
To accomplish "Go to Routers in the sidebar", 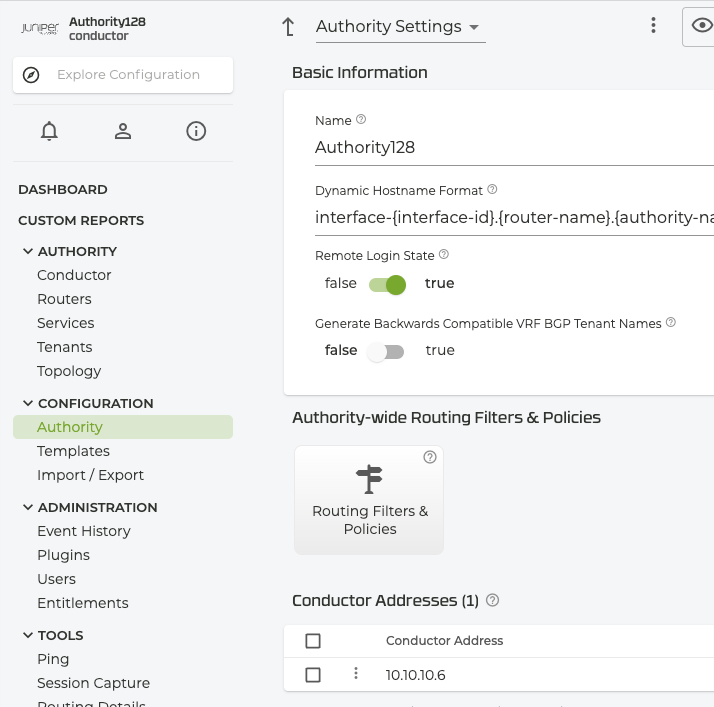I will coord(64,299).
